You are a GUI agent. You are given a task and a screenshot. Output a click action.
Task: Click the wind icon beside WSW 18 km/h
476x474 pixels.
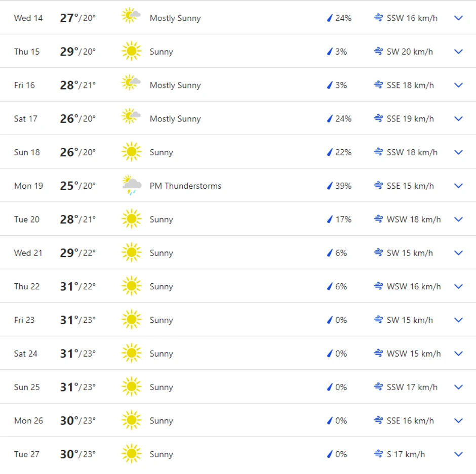click(x=378, y=219)
